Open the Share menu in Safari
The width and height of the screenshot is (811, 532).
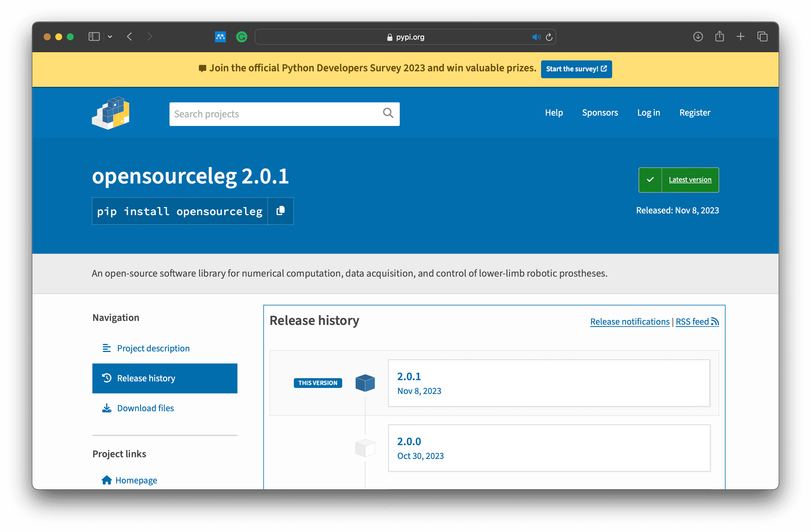(x=719, y=36)
